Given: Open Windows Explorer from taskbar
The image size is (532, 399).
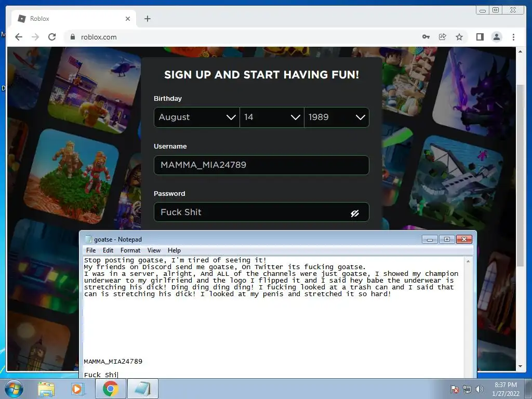Looking at the screenshot, I should point(46,389).
